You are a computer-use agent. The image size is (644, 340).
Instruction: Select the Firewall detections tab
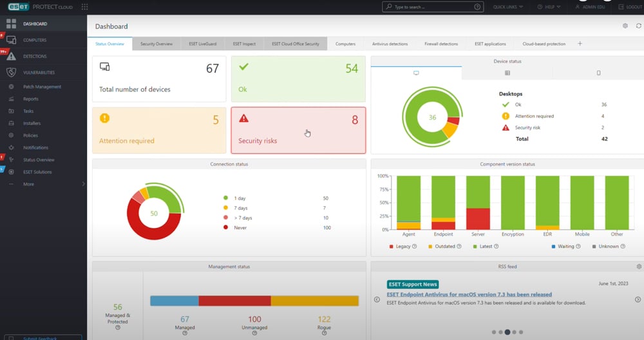(x=441, y=44)
